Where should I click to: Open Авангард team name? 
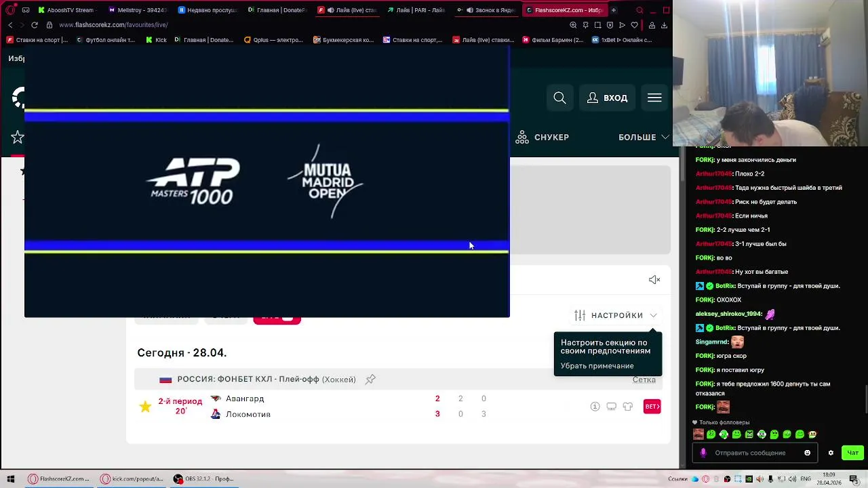point(245,399)
